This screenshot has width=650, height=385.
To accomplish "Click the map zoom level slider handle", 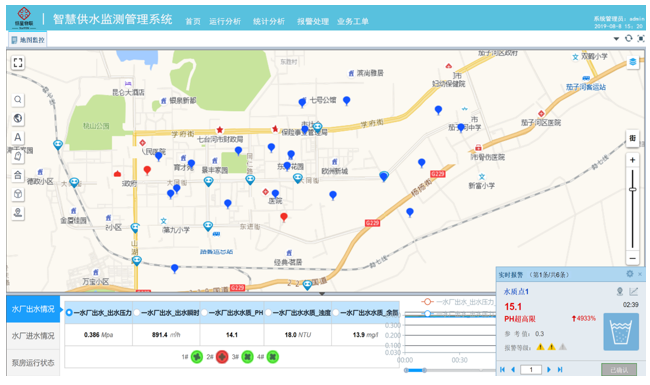I will [x=633, y=189].
